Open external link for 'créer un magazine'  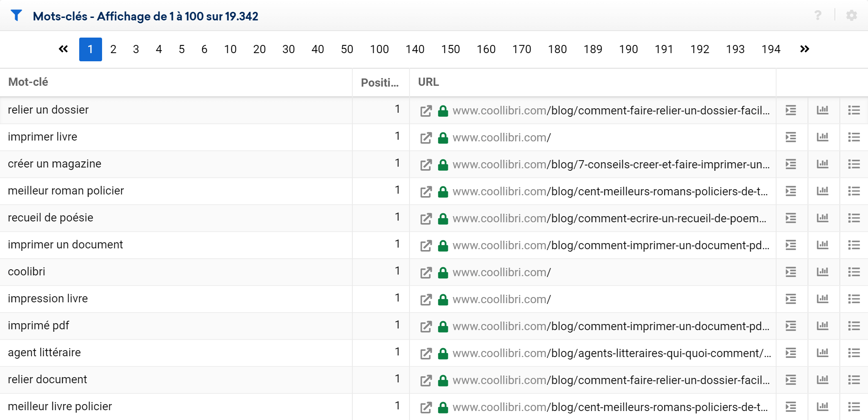[x=426, y=165]
